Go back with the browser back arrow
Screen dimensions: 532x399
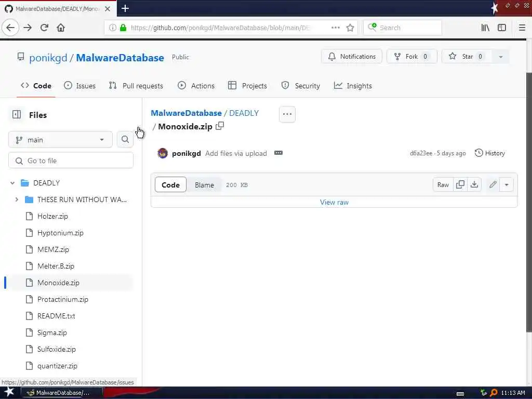point(10,28)
